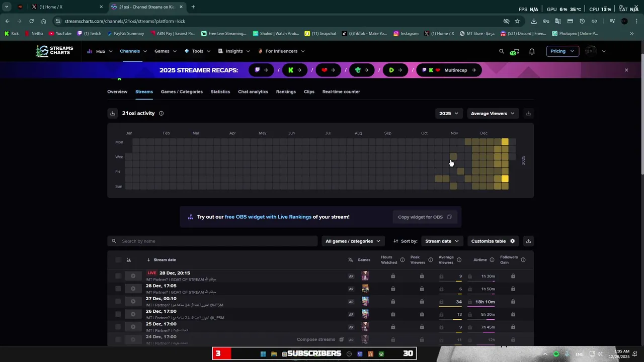The height and width of the screenshot is (362, 644).
Task: Check the 27 Dec, 00:10 stream checkbox
Action: (118, 302)
